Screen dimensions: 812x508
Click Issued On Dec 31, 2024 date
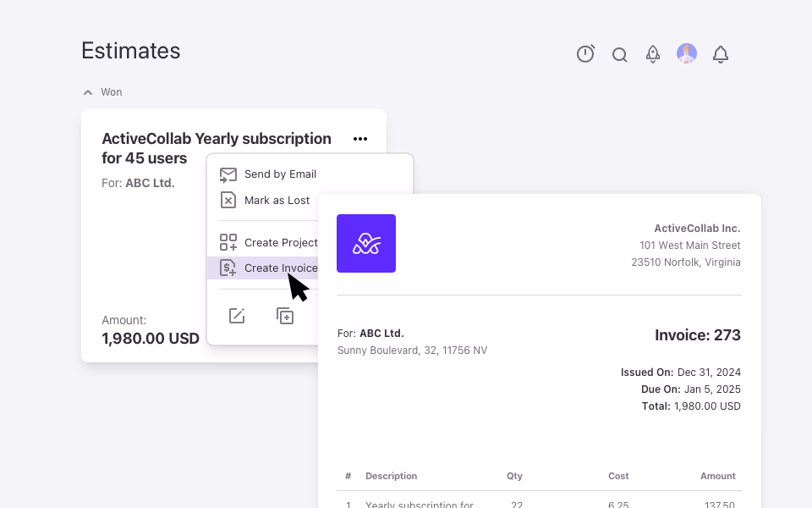pyautogui.click(x=680, y=373)
